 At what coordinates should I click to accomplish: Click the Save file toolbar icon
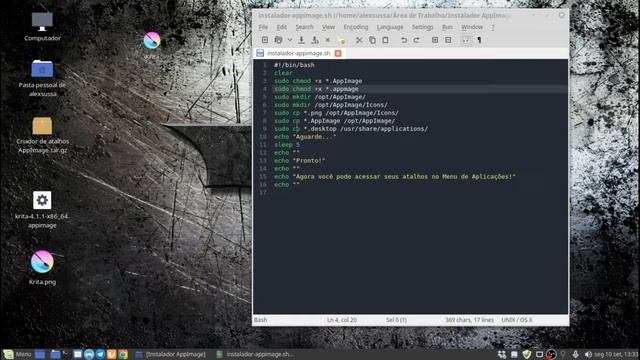click(301, 40)
